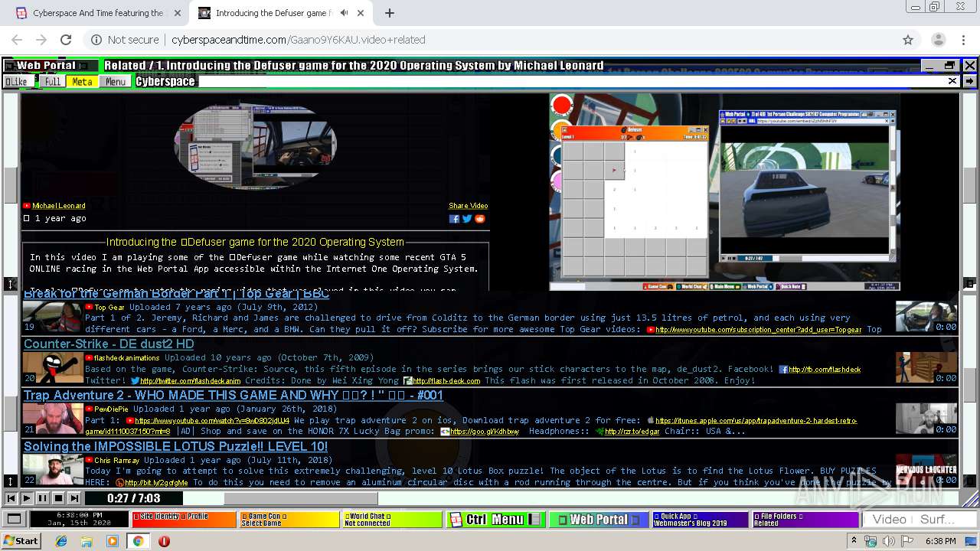The width and height of the screenshot is (980, 551).
Task: Stop the video with the square button
Action: 58,498
